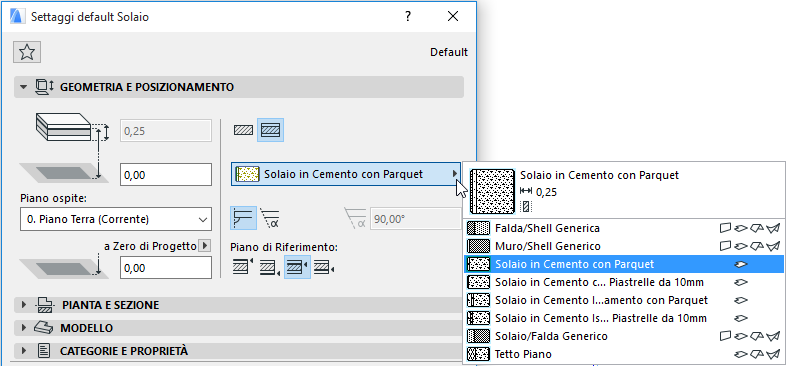The height and width of the screenshot is (366, 787).
Task: Close the Settaggi default Solaio dialog
Action: (453, 17)
